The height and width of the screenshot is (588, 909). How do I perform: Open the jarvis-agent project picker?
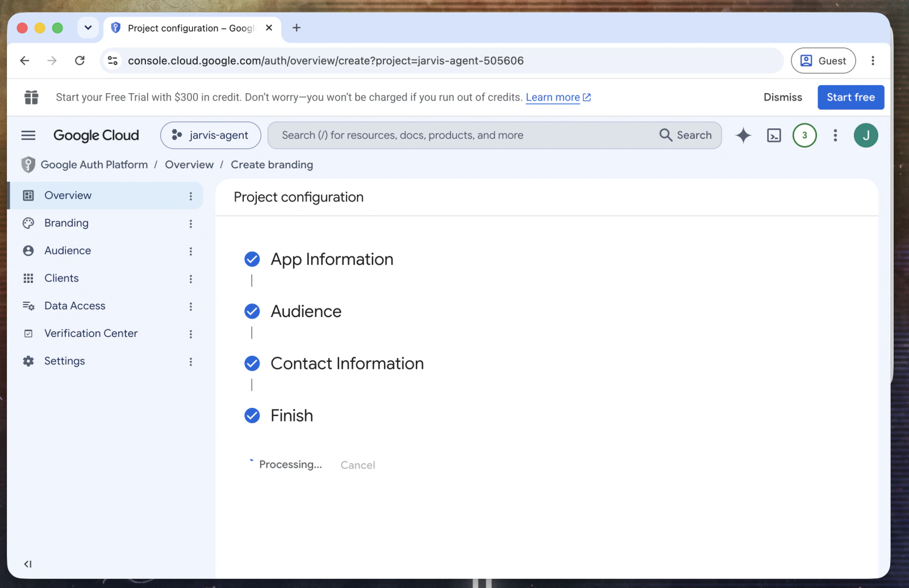click(211, 135)
